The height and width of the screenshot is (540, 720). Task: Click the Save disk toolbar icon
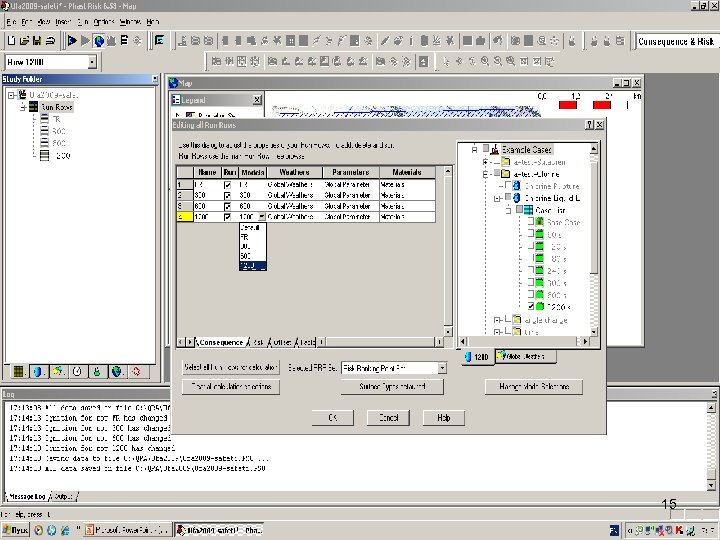[37, 41]
